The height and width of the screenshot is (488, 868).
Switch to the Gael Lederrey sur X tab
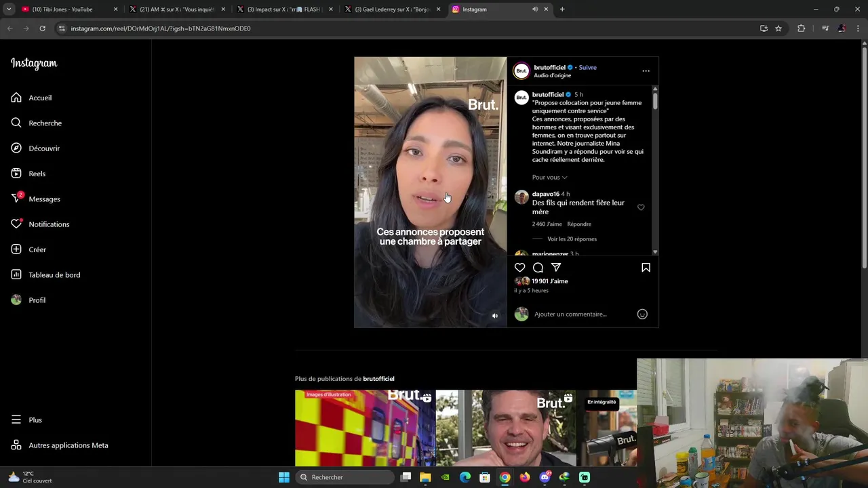pos(392,9)
